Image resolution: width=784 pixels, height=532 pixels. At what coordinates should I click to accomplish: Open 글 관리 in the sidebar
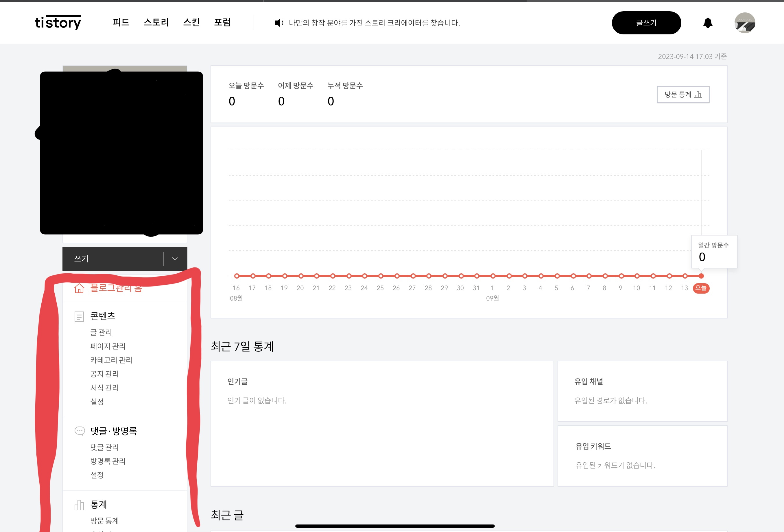[x=101, y=332]
